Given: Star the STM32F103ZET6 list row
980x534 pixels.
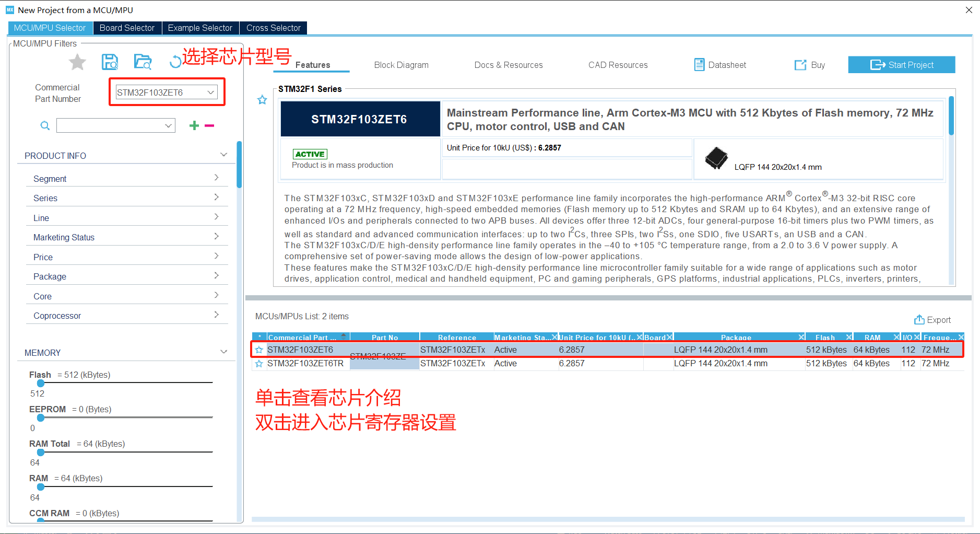Looking at the screenshot, I should click(259, 350).
